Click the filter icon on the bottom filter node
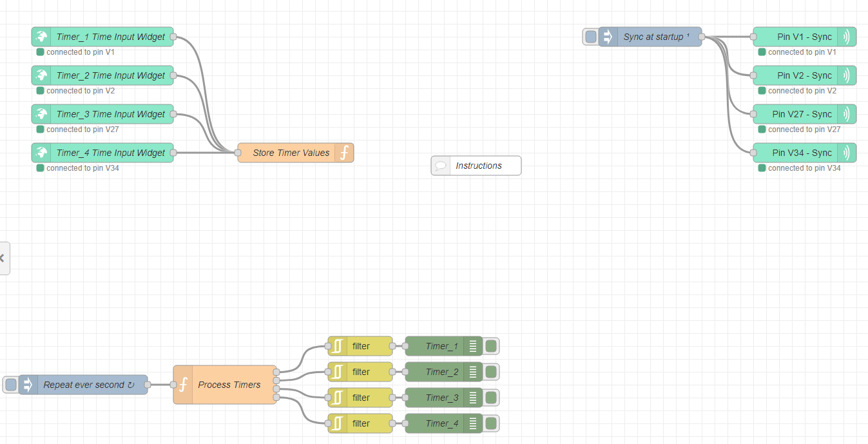The image size is (868, 444). pos(337,423)
